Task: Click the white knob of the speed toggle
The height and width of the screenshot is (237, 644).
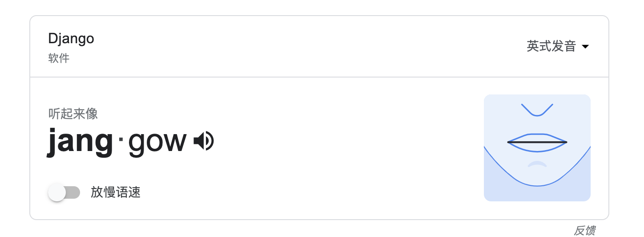Action: coord(57,192)
